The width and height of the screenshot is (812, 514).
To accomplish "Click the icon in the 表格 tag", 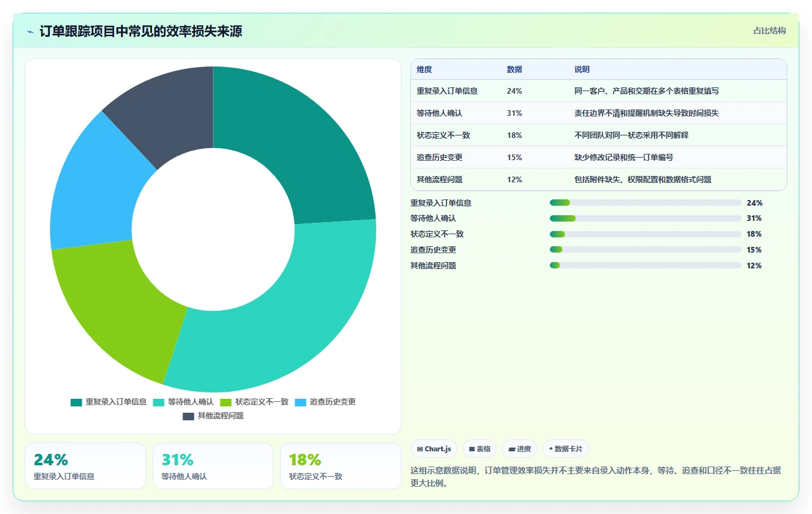I will [x=472, y=449].
